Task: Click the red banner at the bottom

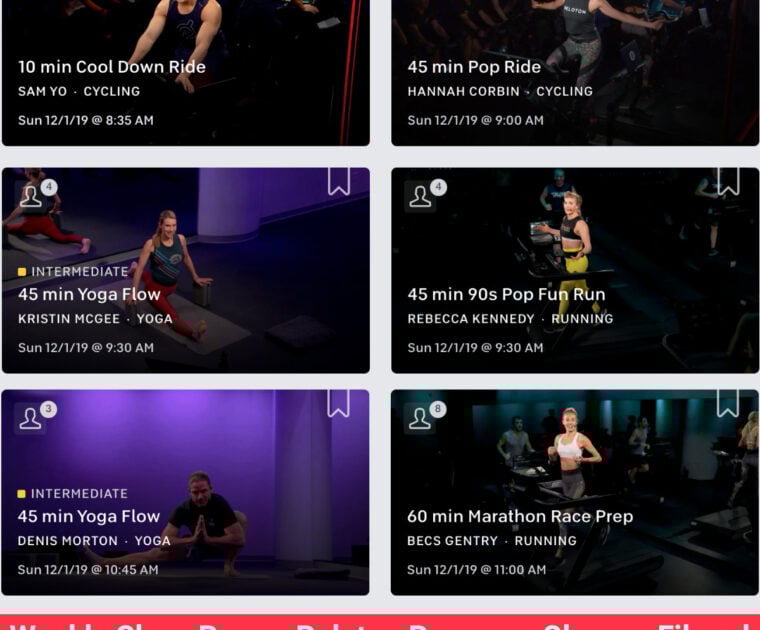Action: (x=380, y=622)
